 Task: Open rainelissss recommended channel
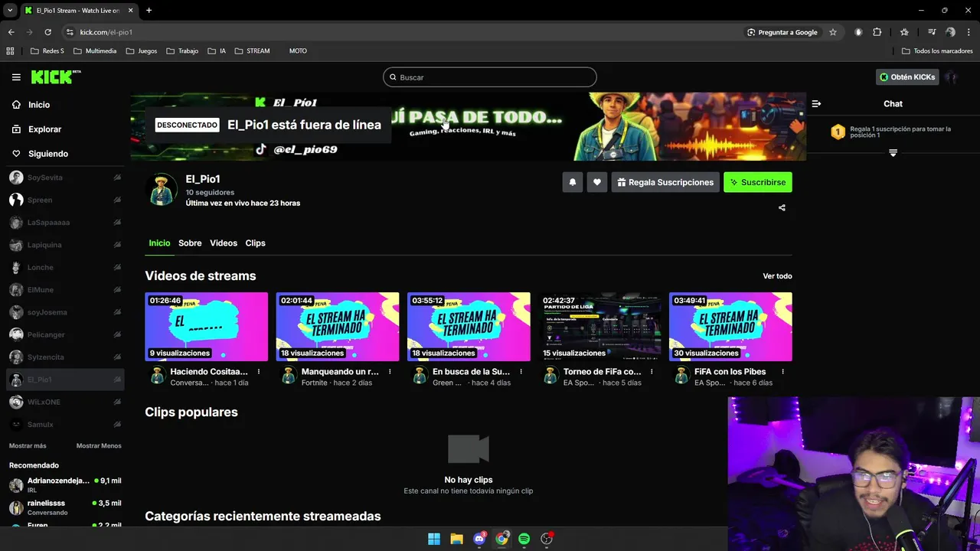65,507
